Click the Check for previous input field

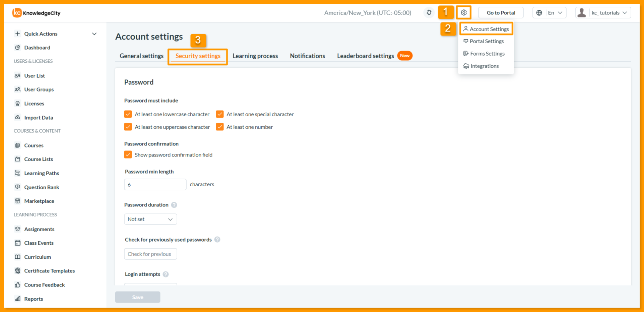pos(150,254)
